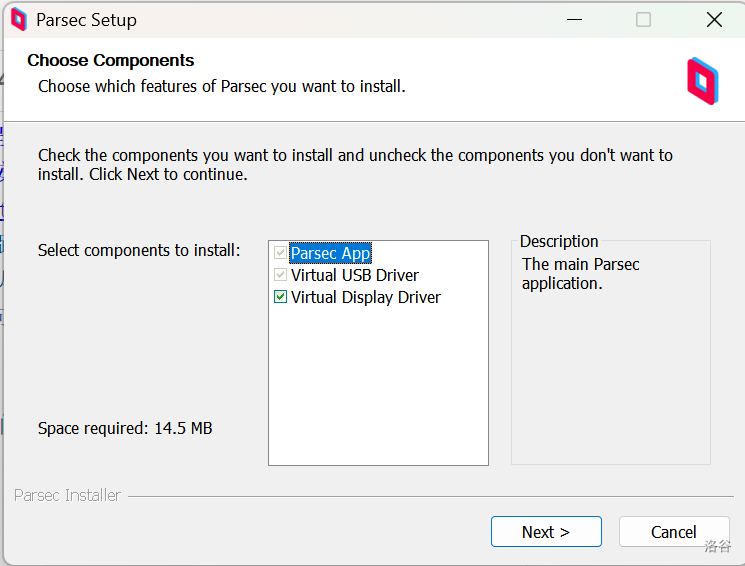
Task: Select the Parsec App component label
Action: pyautogui.click(x=331, y=253)
